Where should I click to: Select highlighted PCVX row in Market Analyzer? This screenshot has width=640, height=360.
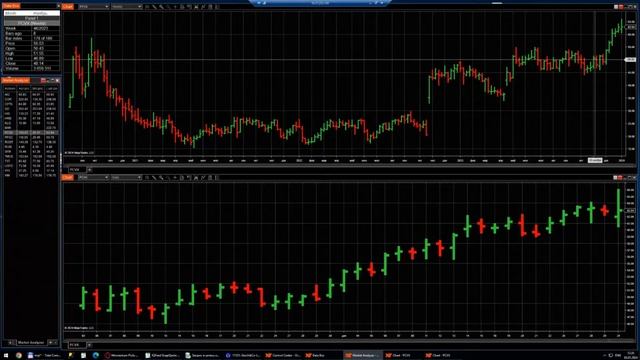tap(31, 133)
